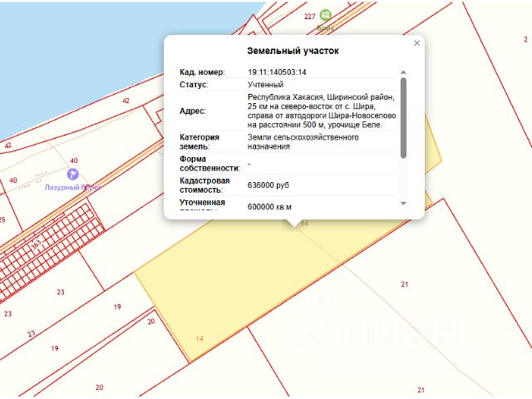The image size is (532, 399).
Task: Click the gridded parcel labeled 363
Action: [x=36, y=244]
